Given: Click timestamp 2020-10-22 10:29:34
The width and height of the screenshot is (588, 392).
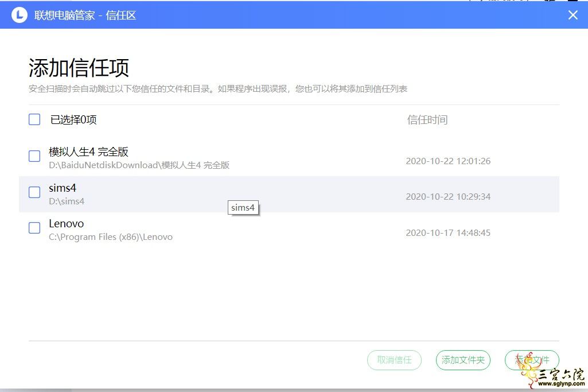Looking at the screenshot, I should tap(448, 197).
